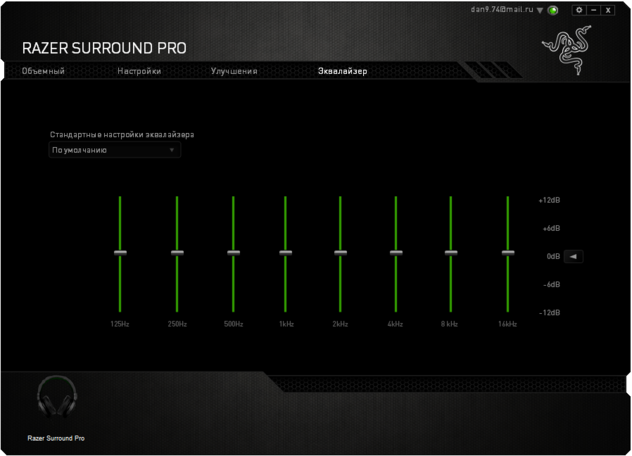This screenshot has width=632, height=456.
Task: Click the 8 kHz slider handle
Action: coord(451,253)
